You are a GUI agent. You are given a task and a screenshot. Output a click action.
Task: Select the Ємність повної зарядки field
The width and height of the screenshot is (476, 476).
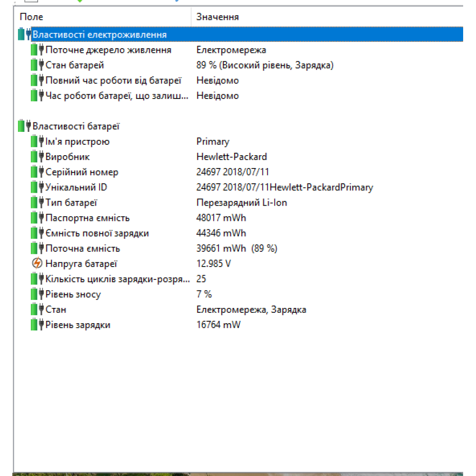coord(97,233)
